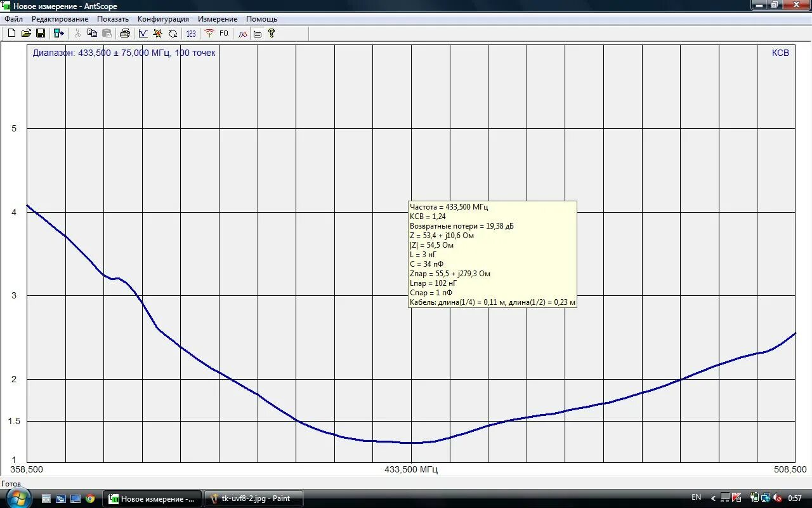Open the Помощь menu
The height and width of the screenshot is (508, 812).
point(261,19)
